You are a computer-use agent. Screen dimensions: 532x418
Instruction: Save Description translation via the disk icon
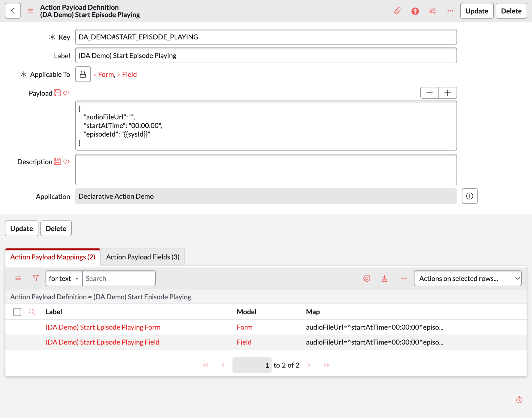coord(57,161)
